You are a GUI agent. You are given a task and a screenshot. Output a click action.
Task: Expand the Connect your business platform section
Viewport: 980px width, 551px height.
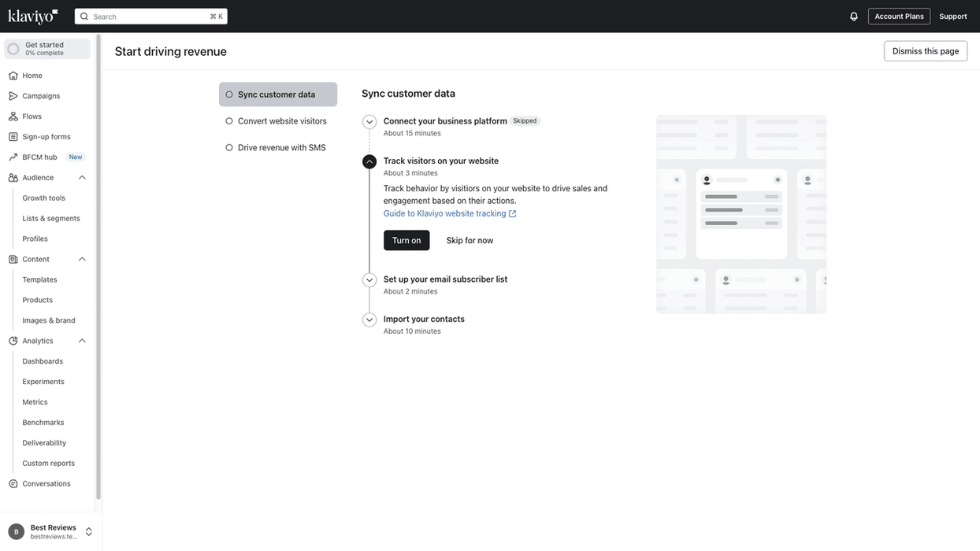pyautogui.click(x=368, y=120)
